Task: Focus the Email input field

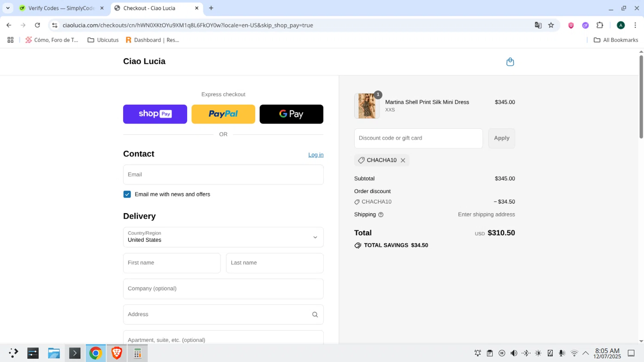Action: [x=223, y=175]
